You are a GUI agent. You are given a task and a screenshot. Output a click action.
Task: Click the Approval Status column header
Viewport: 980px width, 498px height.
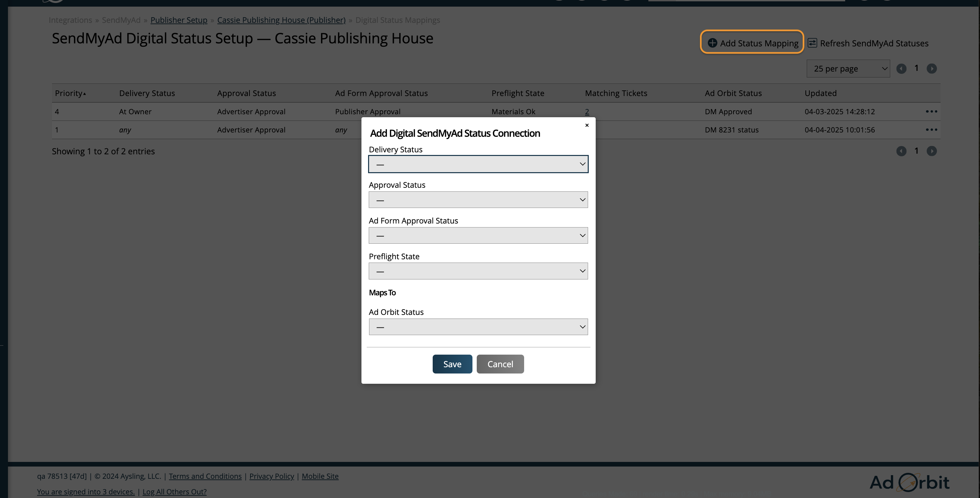pos(246,93)
